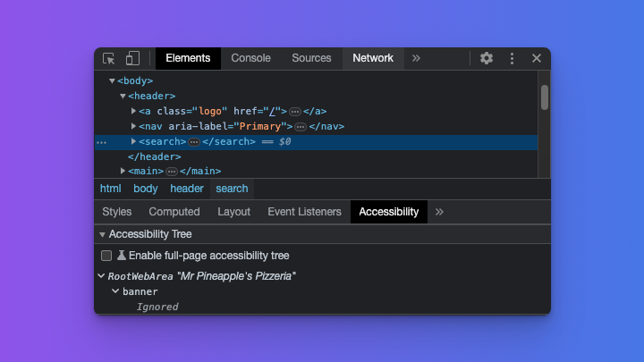Open DevTools settings gear
This screenshot has height=362, width=644.
pos(487,58)
